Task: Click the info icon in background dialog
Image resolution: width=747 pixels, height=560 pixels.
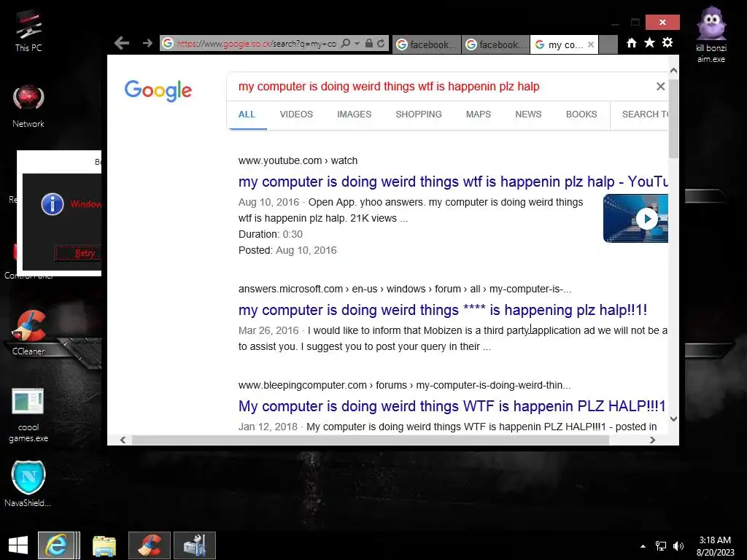Action: pos(53,204)
